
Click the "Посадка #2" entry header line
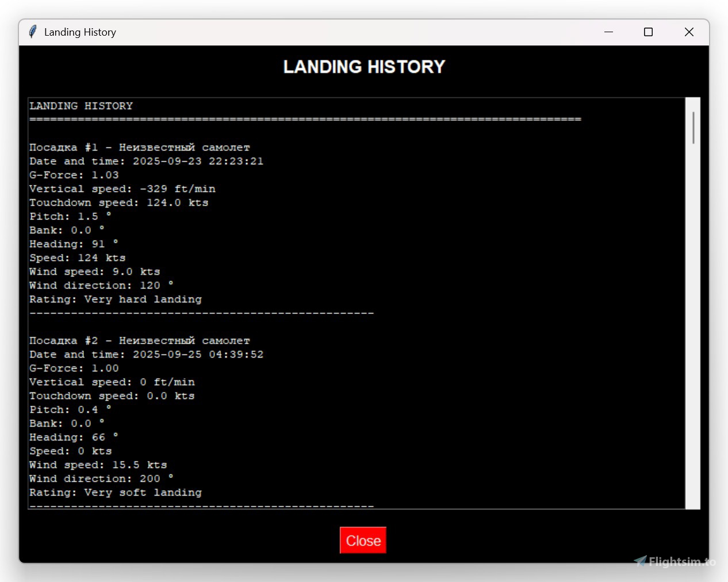(139, 341)
